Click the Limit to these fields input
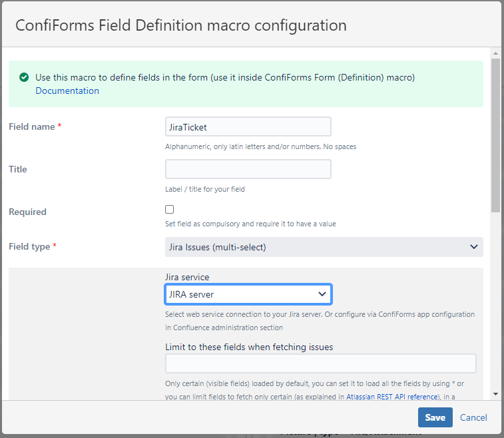This screenshot has width=504, height=438. (320, 363)
